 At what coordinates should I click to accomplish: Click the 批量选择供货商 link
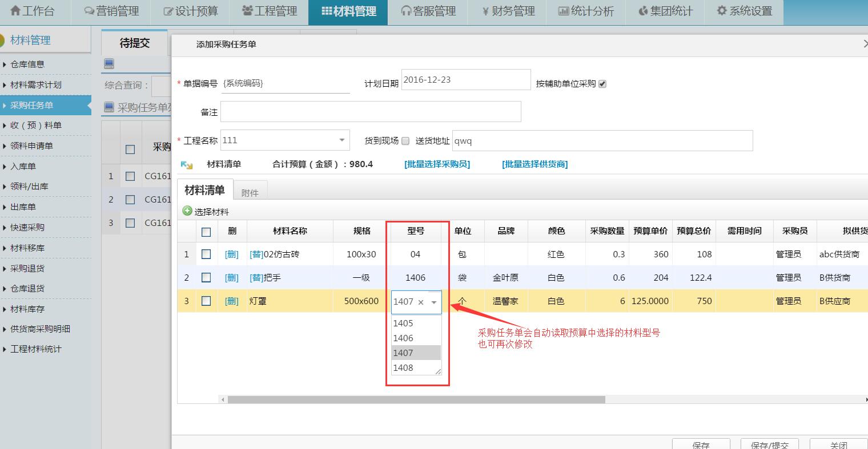(535, 164)
